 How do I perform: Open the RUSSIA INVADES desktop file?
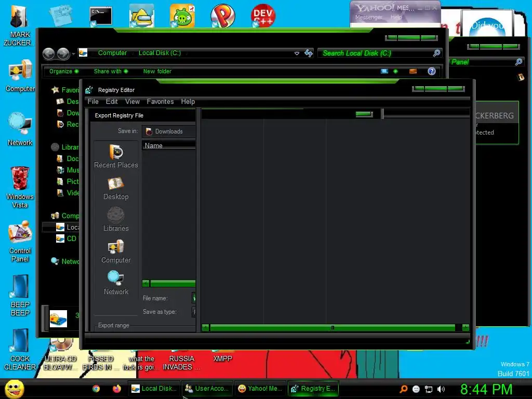181,362
